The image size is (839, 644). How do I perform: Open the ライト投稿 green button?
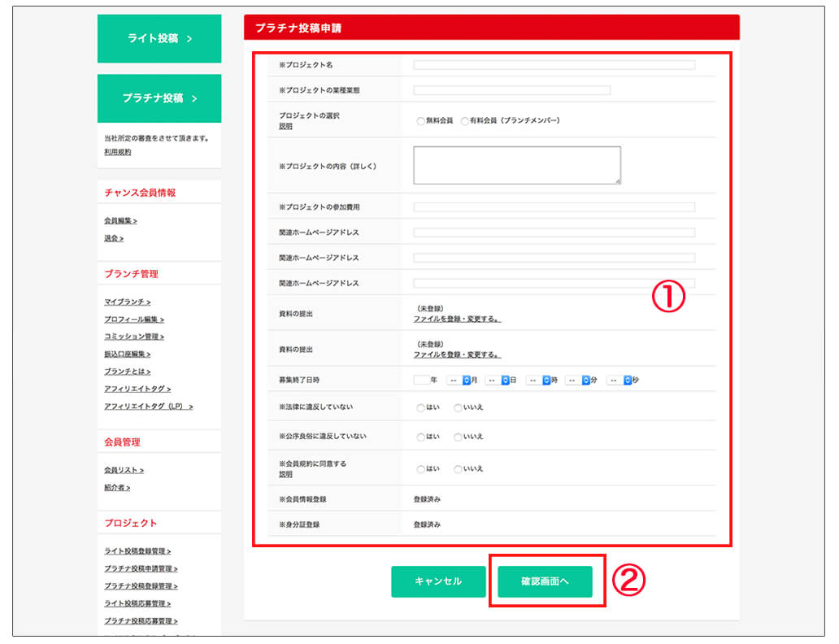point(159,38)
